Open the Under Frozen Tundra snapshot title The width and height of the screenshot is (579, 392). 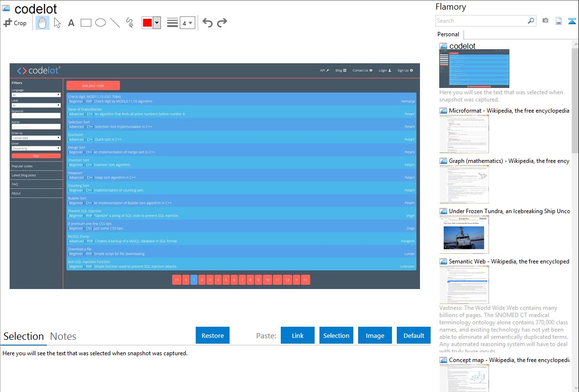click(509, 211)
